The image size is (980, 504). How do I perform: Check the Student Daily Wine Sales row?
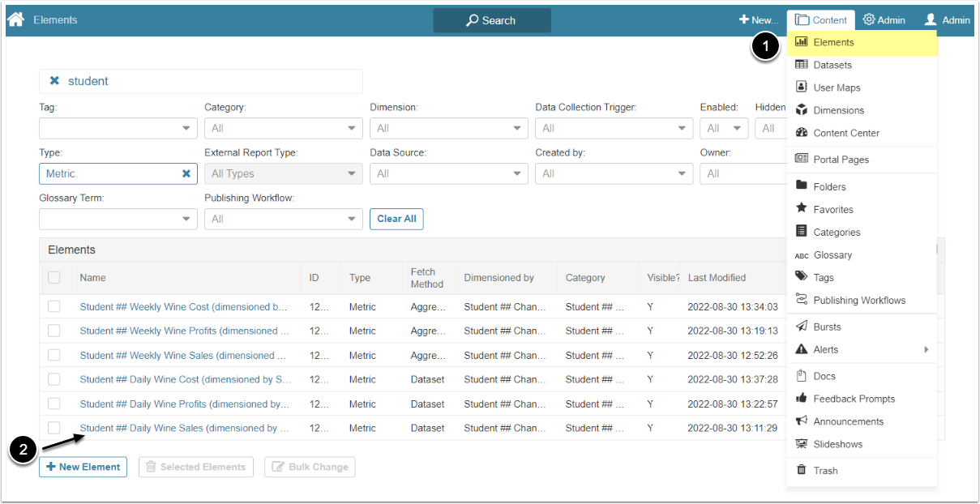click(54, 428)
